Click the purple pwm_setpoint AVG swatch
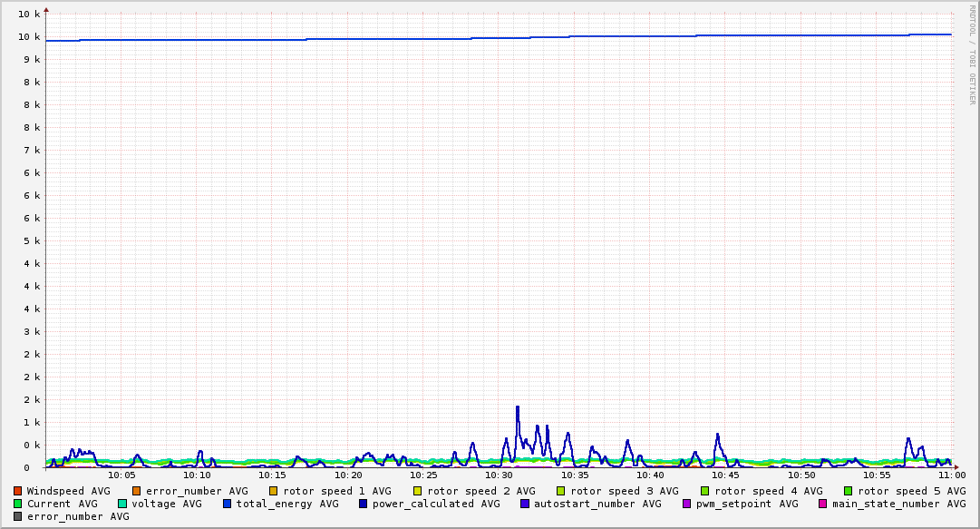 click(686, 504)
